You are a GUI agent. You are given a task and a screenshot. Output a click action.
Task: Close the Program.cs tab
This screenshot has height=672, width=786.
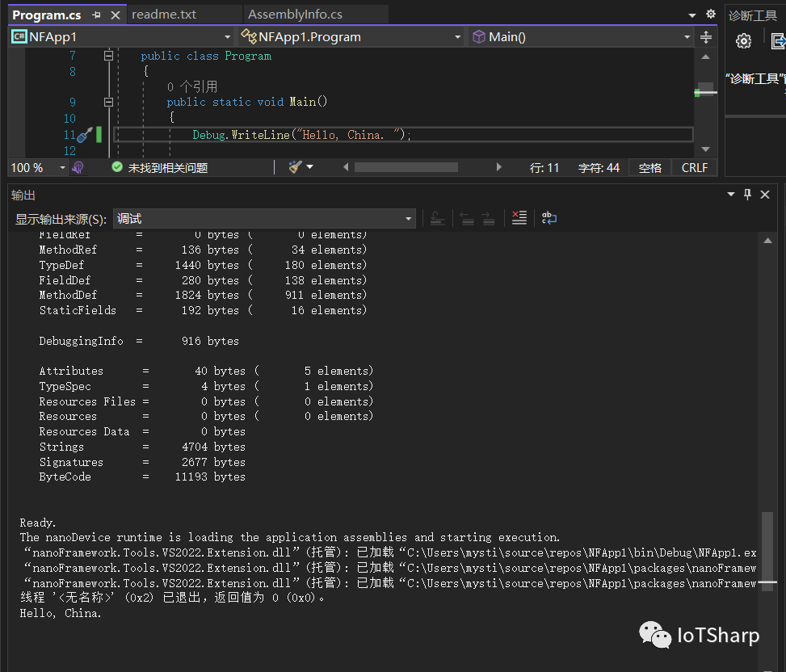(x=116, y=15)
